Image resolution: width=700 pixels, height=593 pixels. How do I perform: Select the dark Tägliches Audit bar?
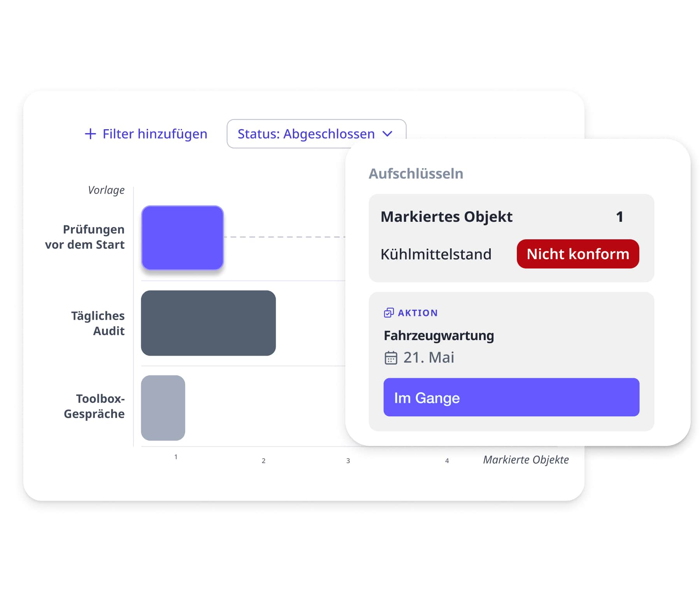coord(208,323)
